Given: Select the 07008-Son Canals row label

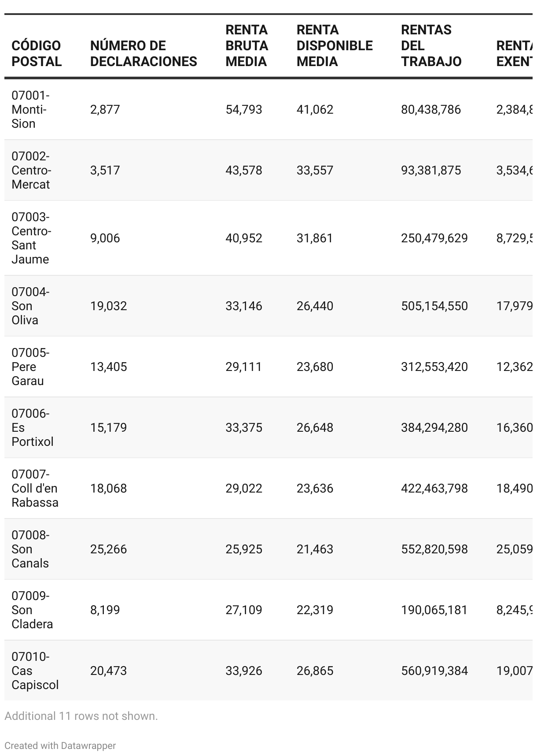Looking at the screenshot, I should pyautogui.click(x=30, y=549).
